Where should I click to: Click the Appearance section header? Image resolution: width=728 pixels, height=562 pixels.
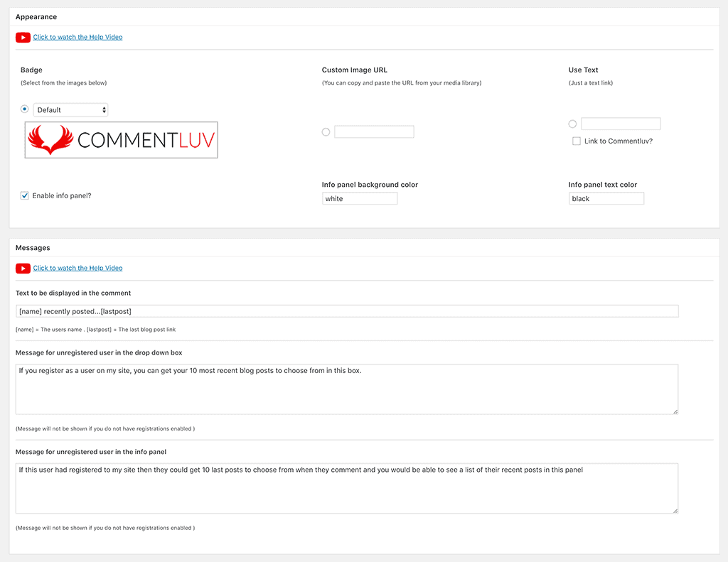point(36,16)
